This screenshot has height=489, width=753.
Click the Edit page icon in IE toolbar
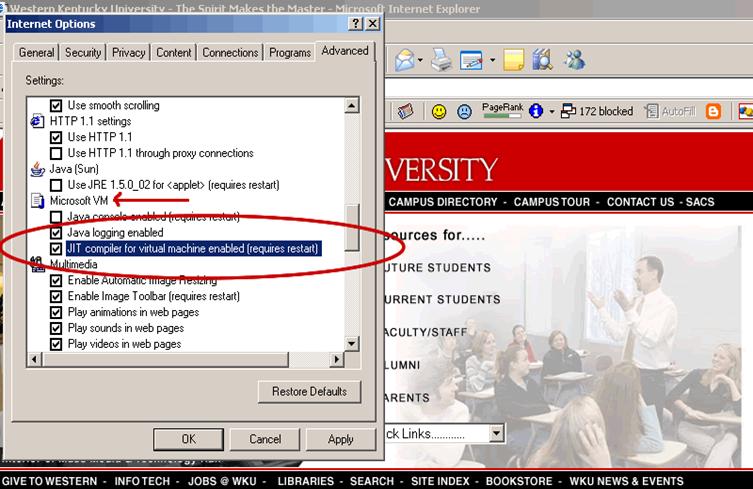click(x=471, y=61)
